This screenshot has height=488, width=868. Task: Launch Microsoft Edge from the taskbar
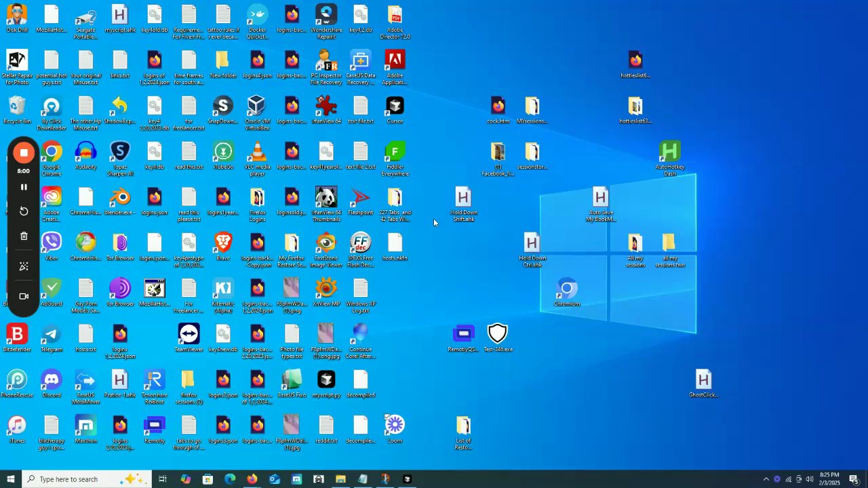coord(230,479)
